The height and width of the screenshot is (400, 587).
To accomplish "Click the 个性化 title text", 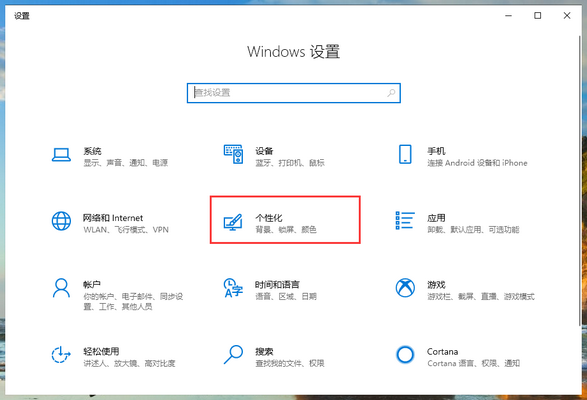I will (x=269, y=218).
